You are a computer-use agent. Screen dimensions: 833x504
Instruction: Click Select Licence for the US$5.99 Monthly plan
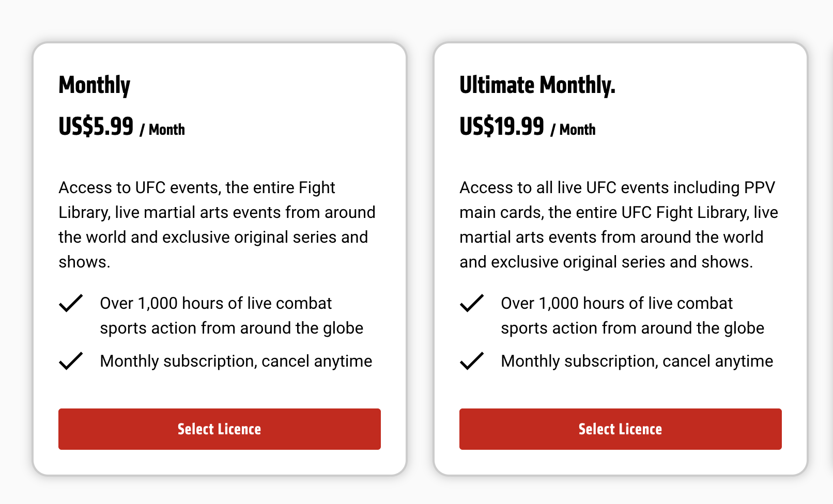coord(220,429)
